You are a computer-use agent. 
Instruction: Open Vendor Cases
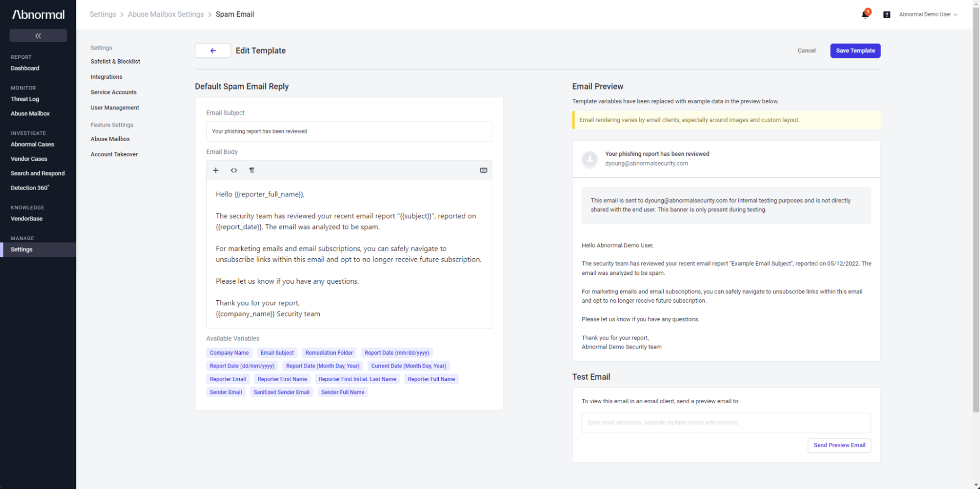pos(29,159)
